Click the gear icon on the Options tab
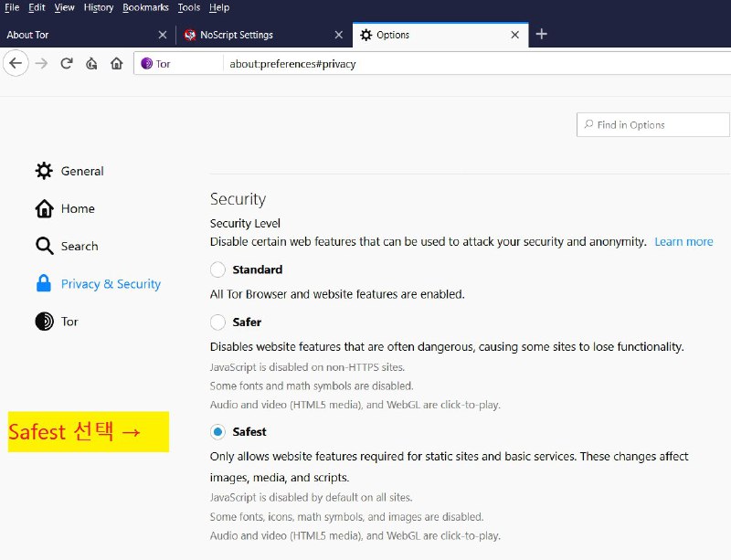This screenshot has width=731, height=560. 366,35
